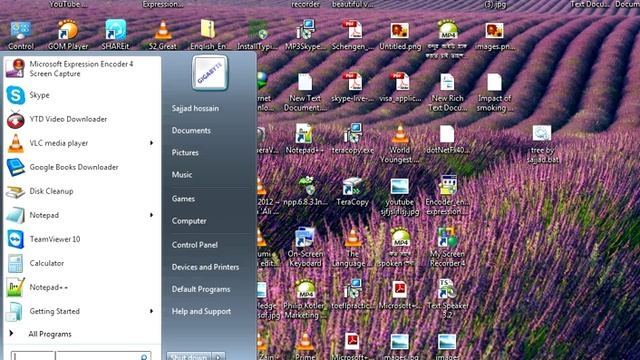Screen dimensions: 640x360
Task: Select youtube sjfsjfjsj.jpg image file
Action: tap(400, 196)
